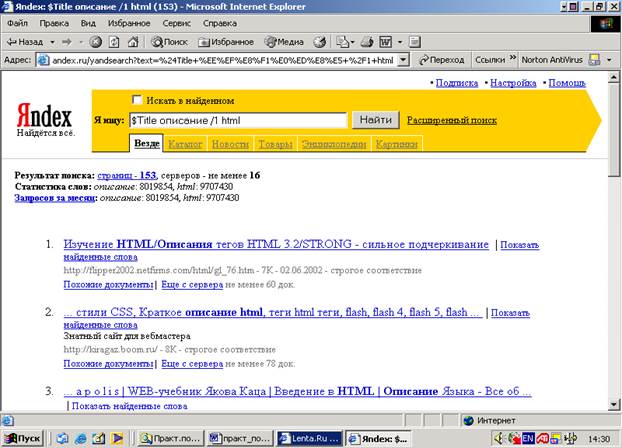The width and height of the screenshot is (622, 448).
Task: Enable 'Искать в найденном' checkbox
Action: coord(137,100)
